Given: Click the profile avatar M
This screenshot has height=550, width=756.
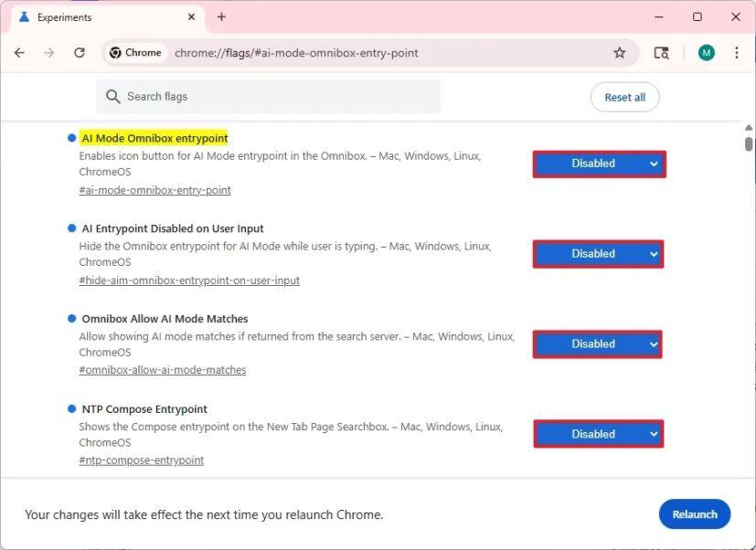Looking at the screenshot, I should pyautogui.click(x=705, y=52).
